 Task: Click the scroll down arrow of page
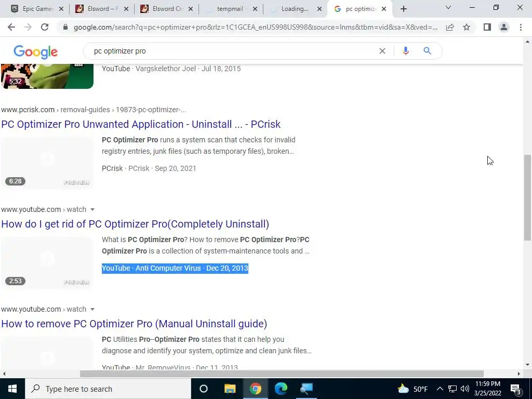[527, 365]
